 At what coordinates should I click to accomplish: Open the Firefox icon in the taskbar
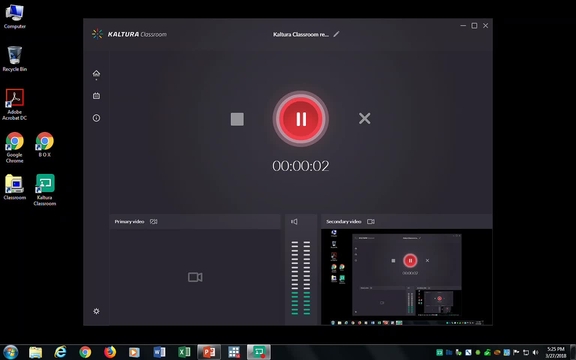[109, 352]
